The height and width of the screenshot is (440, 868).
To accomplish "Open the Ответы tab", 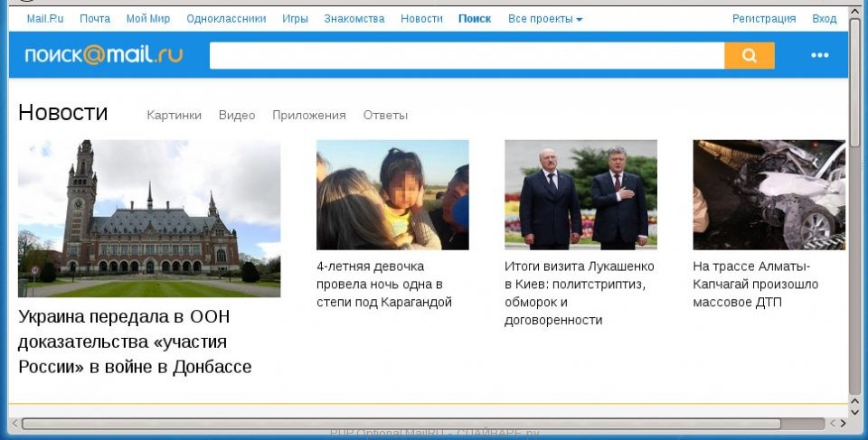I will coord(385,116).
